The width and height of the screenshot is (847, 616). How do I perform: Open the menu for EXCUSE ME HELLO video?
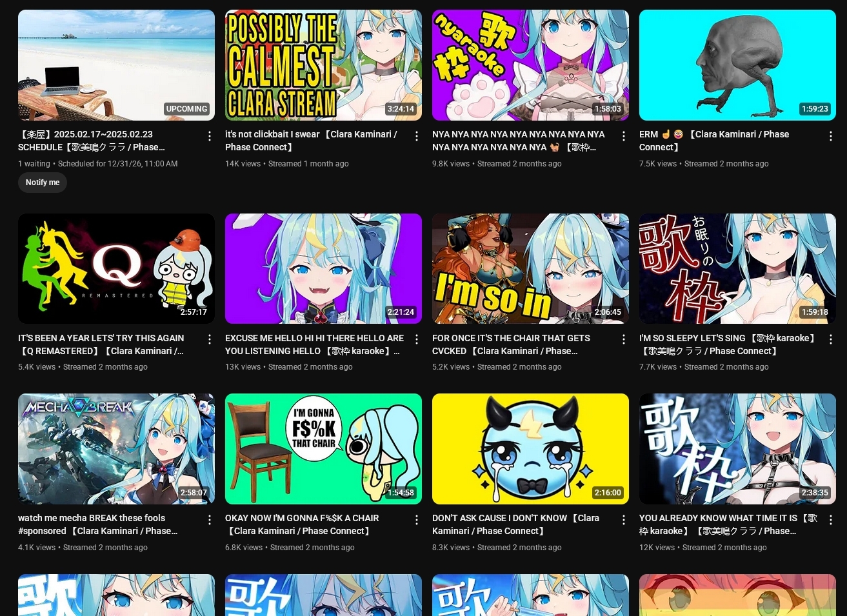click(x=417, y=339)
